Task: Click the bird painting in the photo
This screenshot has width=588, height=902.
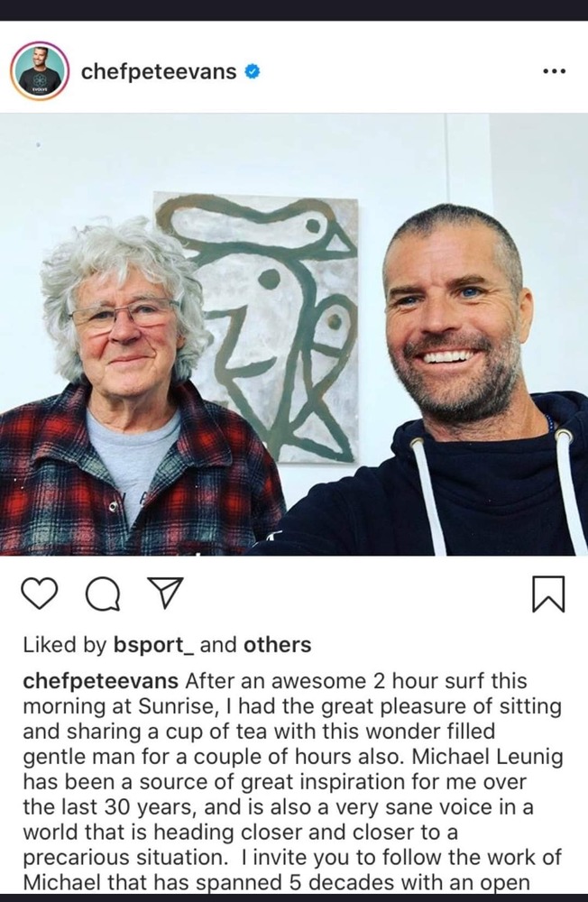Action: (x=257, y=327)
